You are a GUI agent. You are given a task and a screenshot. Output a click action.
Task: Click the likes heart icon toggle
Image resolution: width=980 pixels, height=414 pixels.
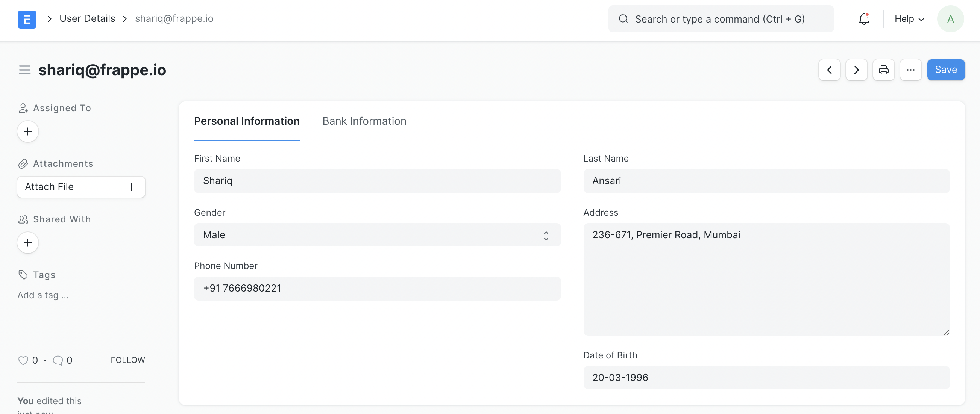[24, 360]
